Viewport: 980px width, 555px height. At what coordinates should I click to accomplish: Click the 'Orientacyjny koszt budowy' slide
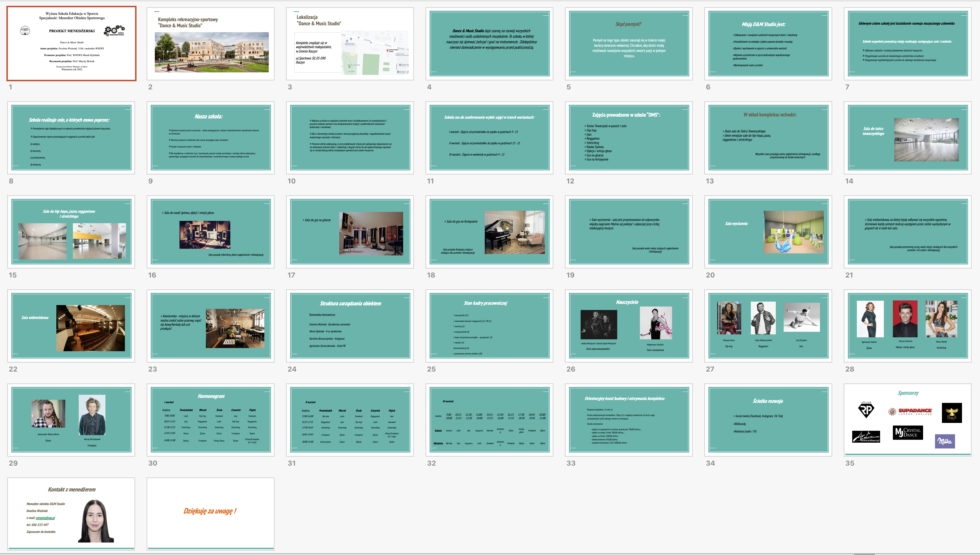[x=629, y=420]
